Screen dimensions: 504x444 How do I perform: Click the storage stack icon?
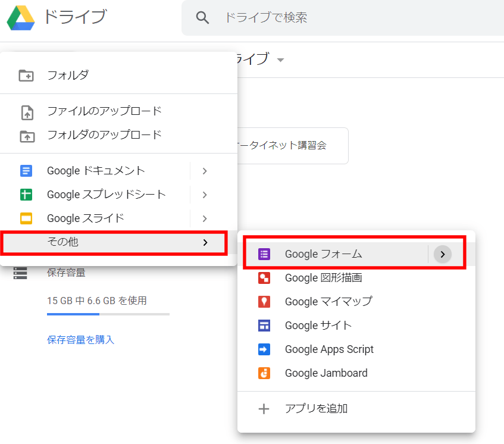(20, 273)
